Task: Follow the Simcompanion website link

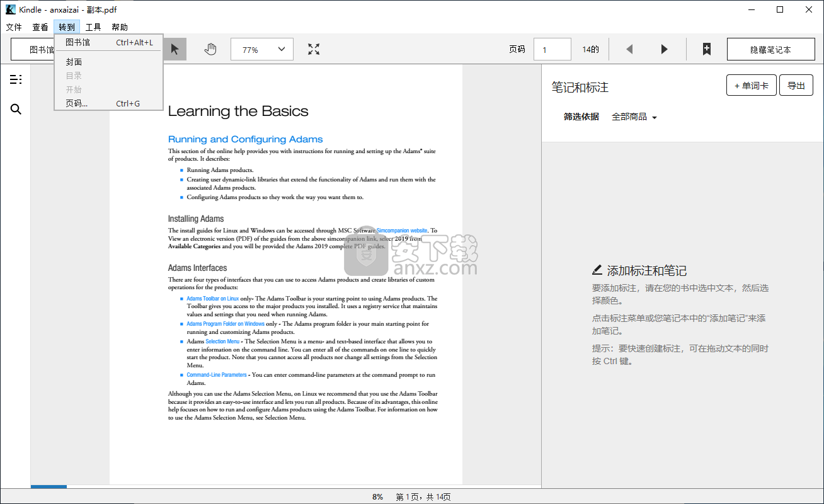Action: (402, 231)
